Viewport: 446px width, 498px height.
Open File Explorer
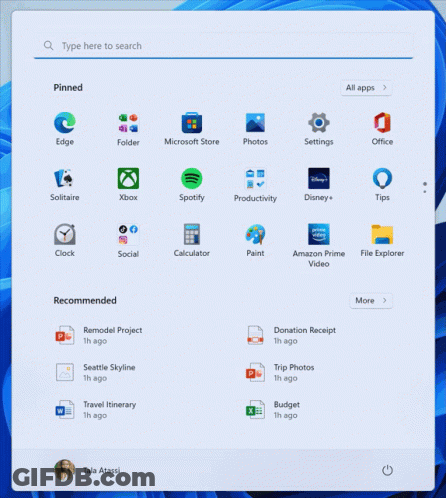tap(382, 240)
